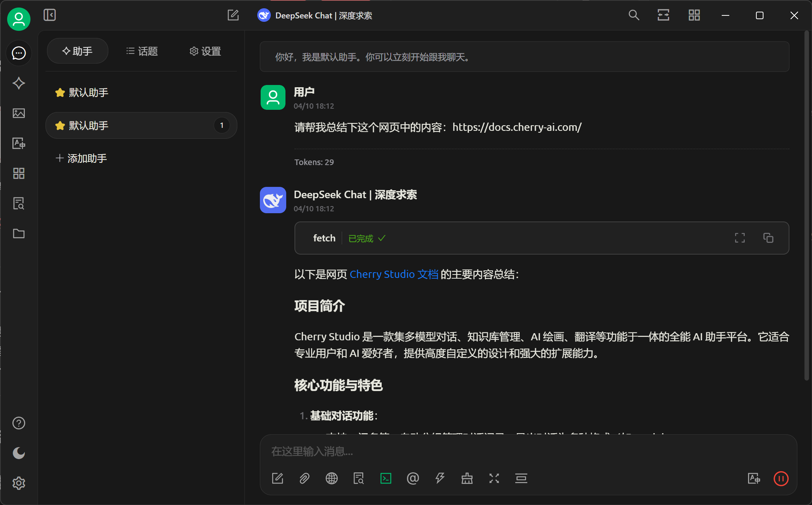
Task: Expand the input box with arrows icon
Action: (494, 478)
